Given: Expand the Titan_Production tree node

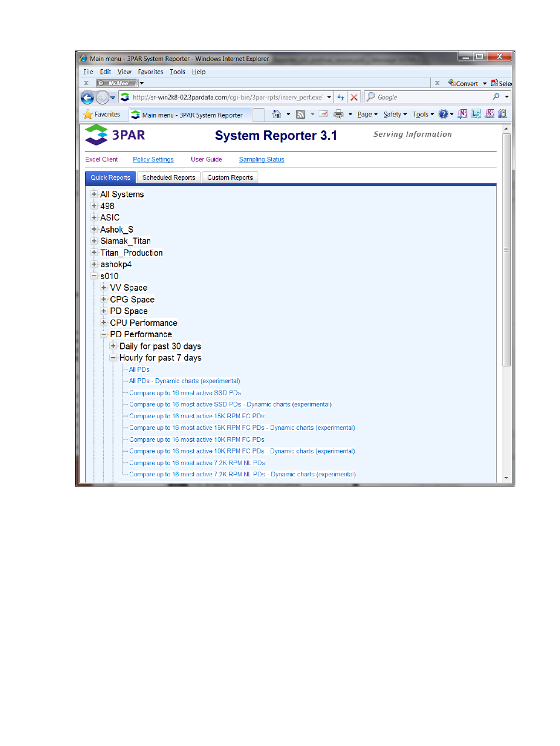Looking at the screenshot, I should click(x=94, y=253).
